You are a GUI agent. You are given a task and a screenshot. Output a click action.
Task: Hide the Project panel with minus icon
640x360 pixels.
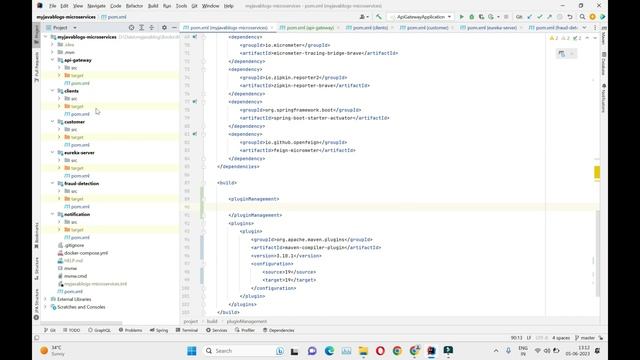point(174,27)
